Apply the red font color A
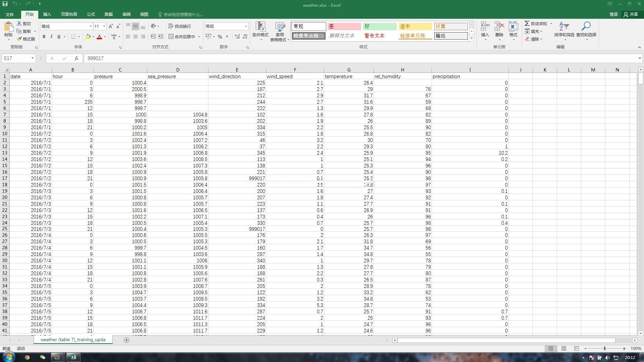 pyautogui.click(x=99, y=37)
